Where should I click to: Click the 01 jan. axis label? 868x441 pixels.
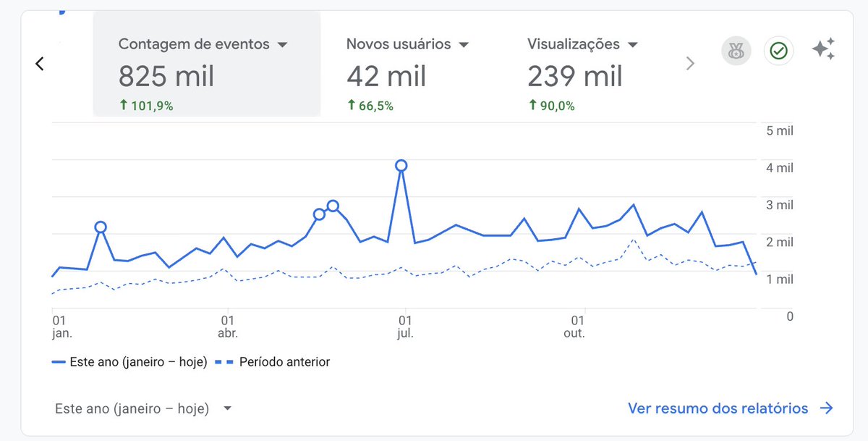[x=62, y=327]
